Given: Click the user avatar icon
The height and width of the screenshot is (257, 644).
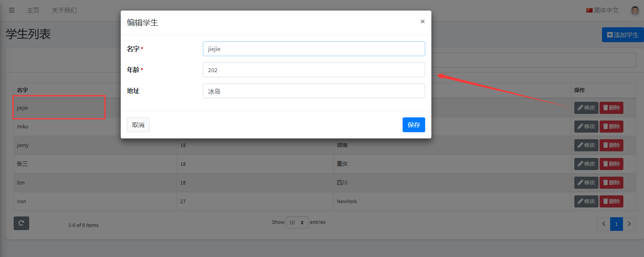Looking at the screenshot, I should coord(635,11).
